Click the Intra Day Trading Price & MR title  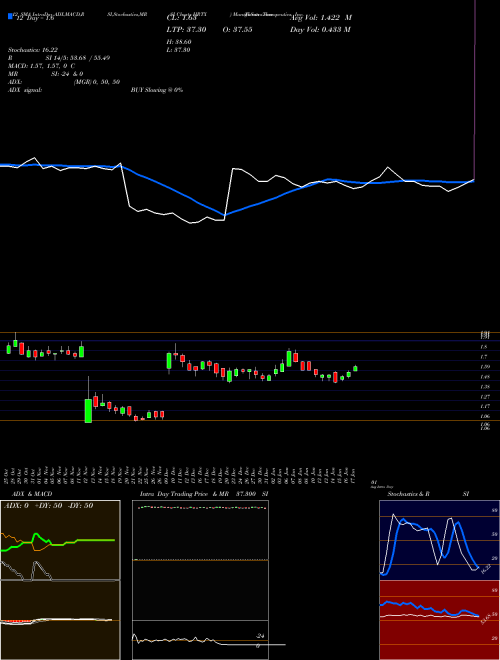pyautogui.click(x=204, y=494)
